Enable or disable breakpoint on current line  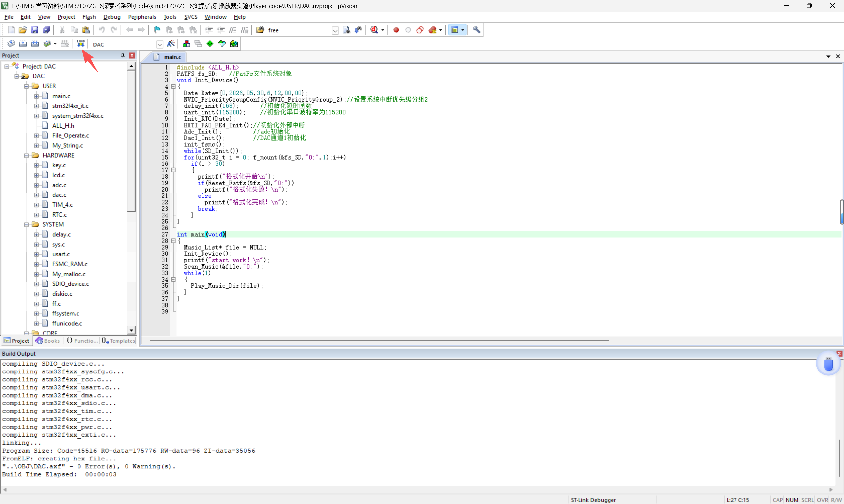(408, 30)
